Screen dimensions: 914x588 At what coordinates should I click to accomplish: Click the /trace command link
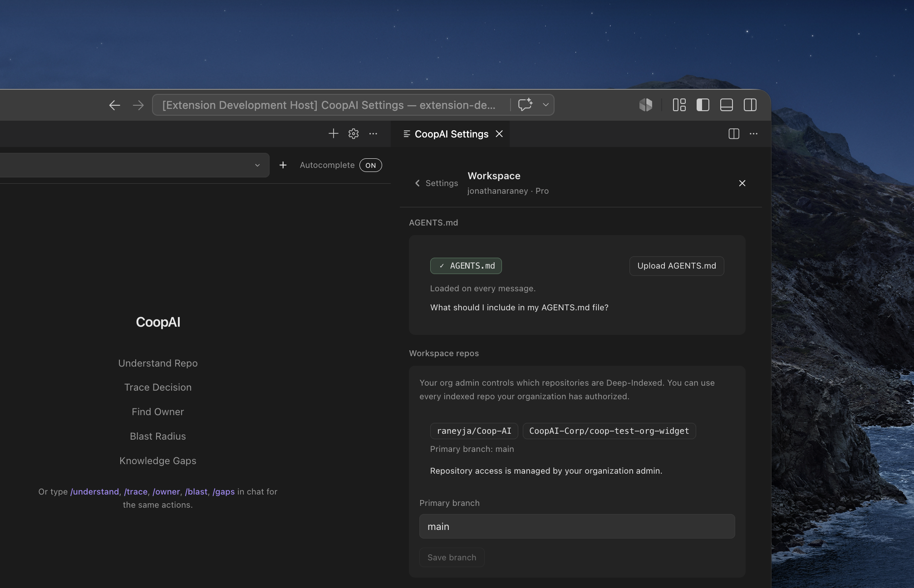pos(136,491)
